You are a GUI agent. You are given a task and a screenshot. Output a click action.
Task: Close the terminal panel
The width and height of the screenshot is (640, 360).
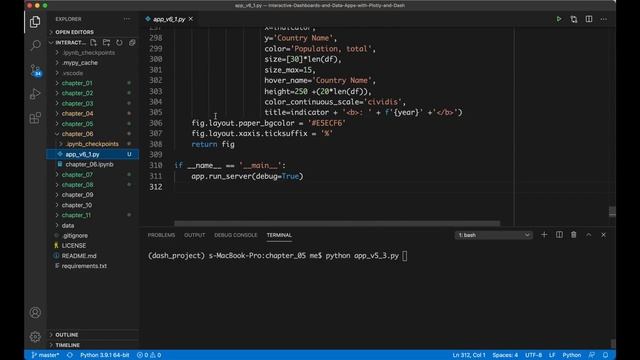(604, 235)
